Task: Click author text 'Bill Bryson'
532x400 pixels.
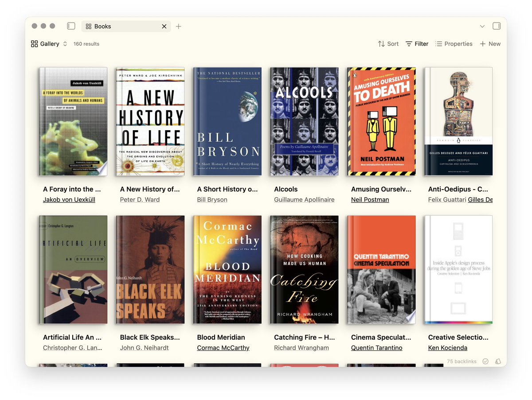Action: pos(212,200)
